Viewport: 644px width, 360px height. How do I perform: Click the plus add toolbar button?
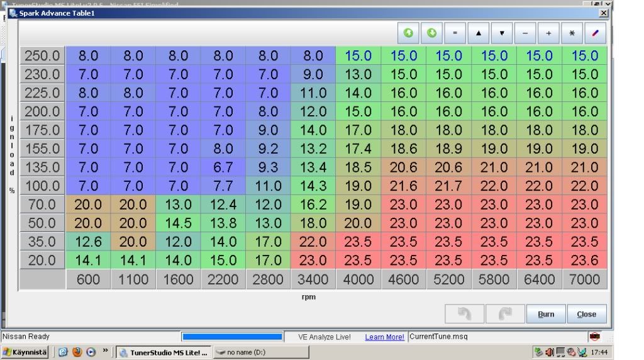pos(548,33)
